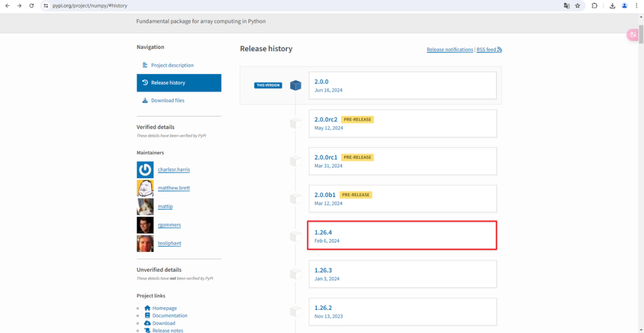The width and height of the screenshot is (644, 333).
Task: Click the white cube icon beside 1.26.3
Action: point(296,274)
